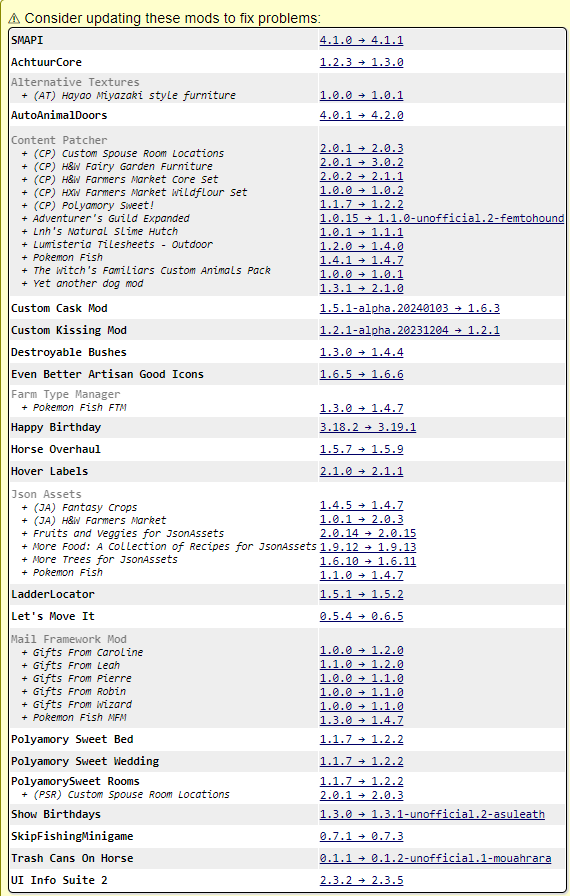Open Adventurer's Guild Expanded unofficial femtohound link
Viewport: 570px width, 896px height.
[x=441, y=218]
